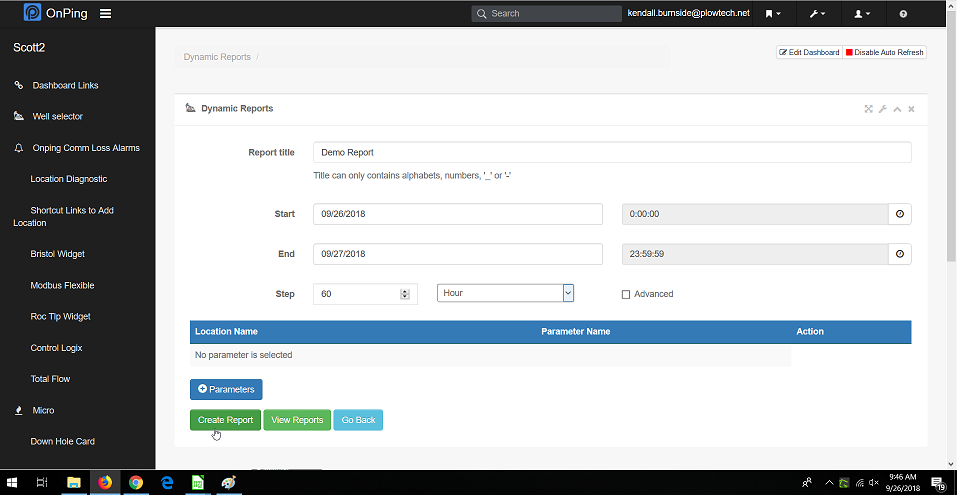Launch Firefox from the taskbar
Viewport: 957px width, 495px height.
(105, 482)
